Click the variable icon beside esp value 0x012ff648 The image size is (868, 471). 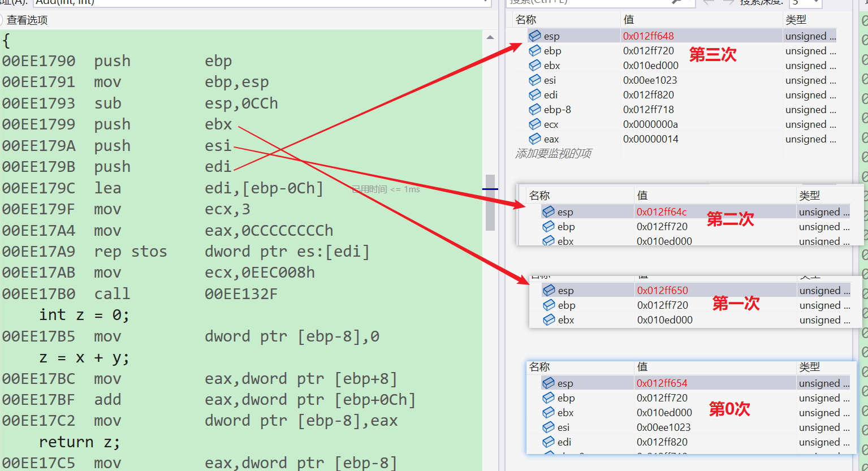coord(535,36)
